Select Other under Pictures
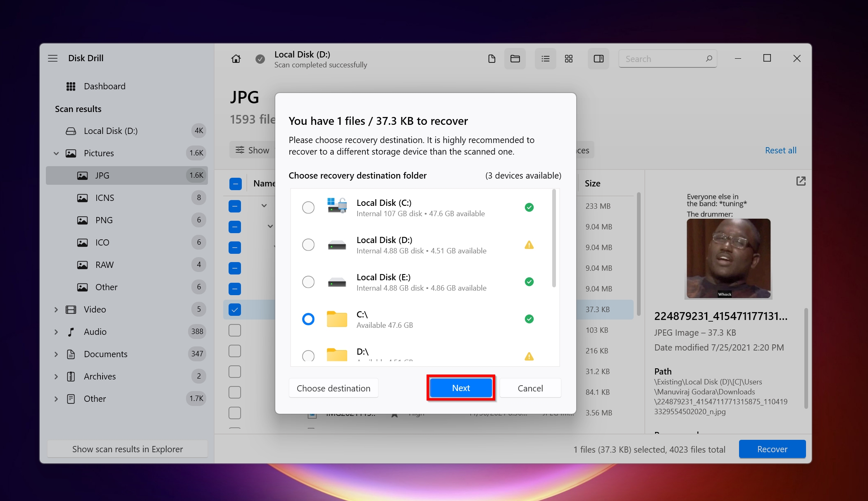The image size is (868, 501). (x=127, y=287)
